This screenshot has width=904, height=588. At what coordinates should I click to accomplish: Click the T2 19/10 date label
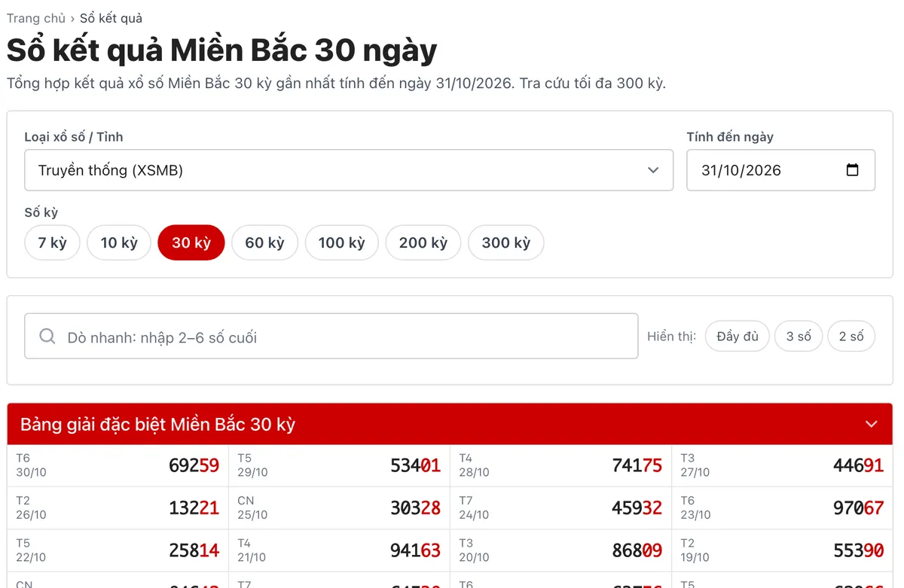pyautogui.click(x=695, y=550)
